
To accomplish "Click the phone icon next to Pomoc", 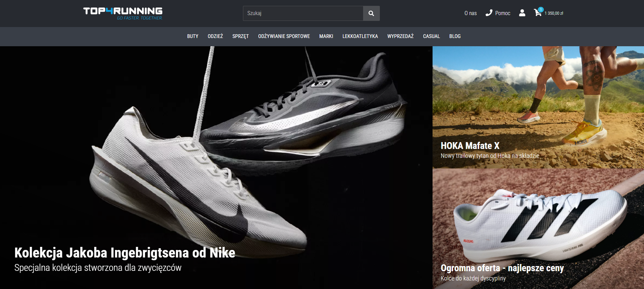I will (489, 13).
